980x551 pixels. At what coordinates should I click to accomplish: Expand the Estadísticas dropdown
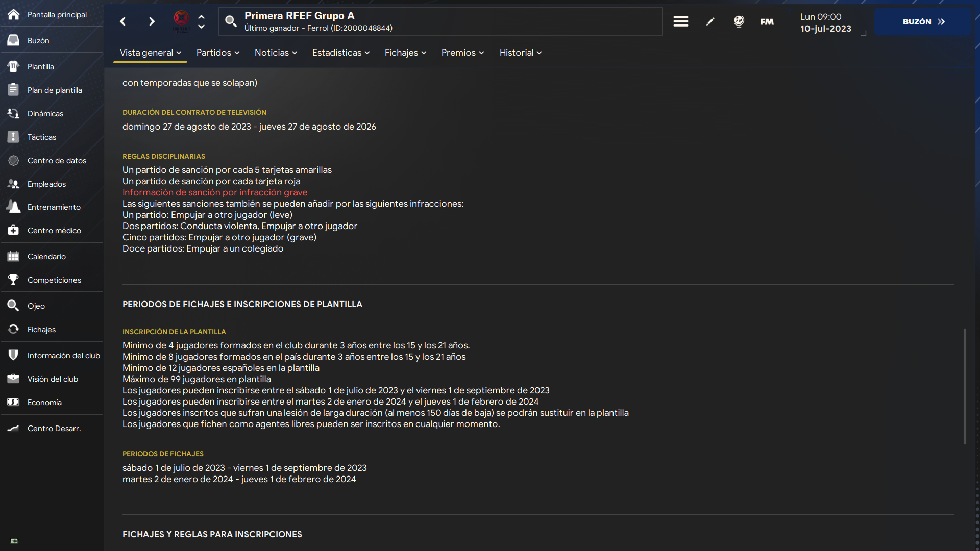[x=341, y=53]
